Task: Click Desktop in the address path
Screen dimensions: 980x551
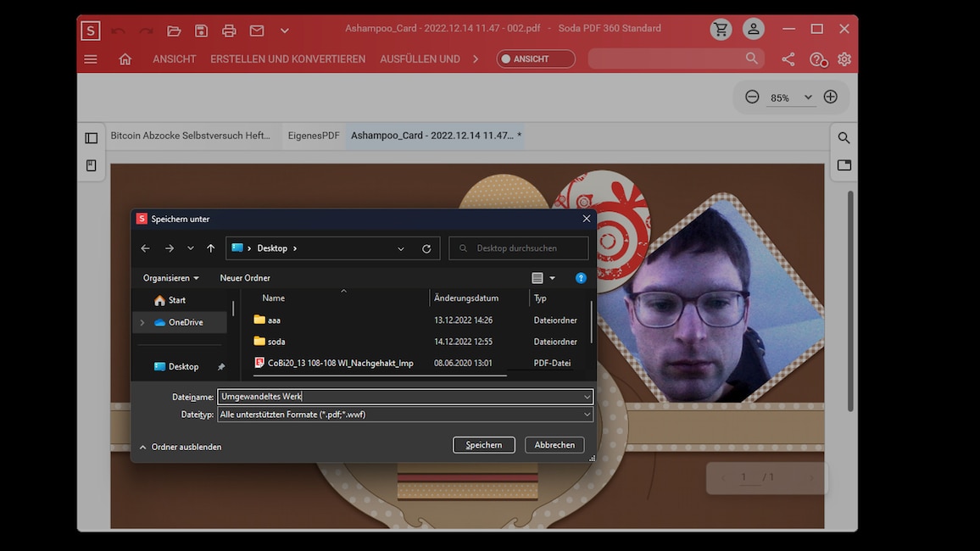Action: pyautogui.click(x=272, y=248)
